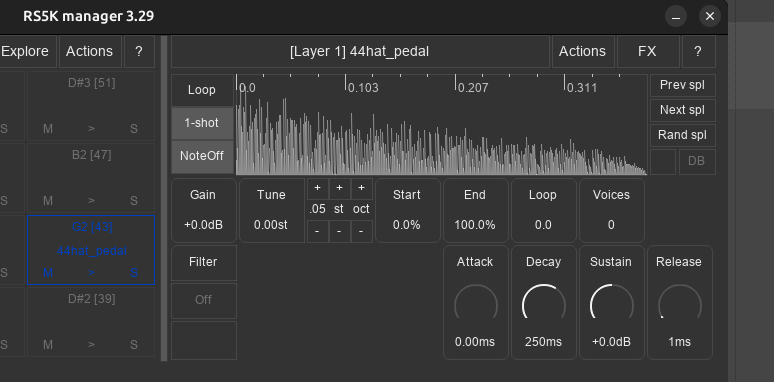This screenshot has width=774, height=382.
Task: Toggle the DB button
Action: [x=697, y=161]
